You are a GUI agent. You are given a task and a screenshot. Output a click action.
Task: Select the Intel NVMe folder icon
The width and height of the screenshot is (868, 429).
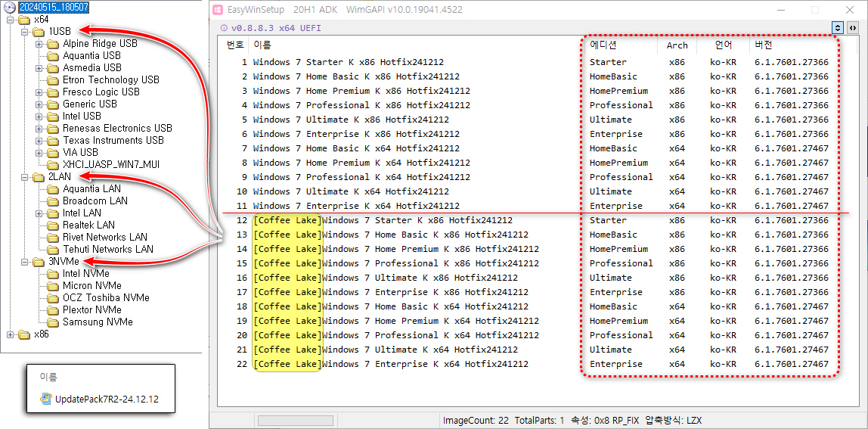53,274
